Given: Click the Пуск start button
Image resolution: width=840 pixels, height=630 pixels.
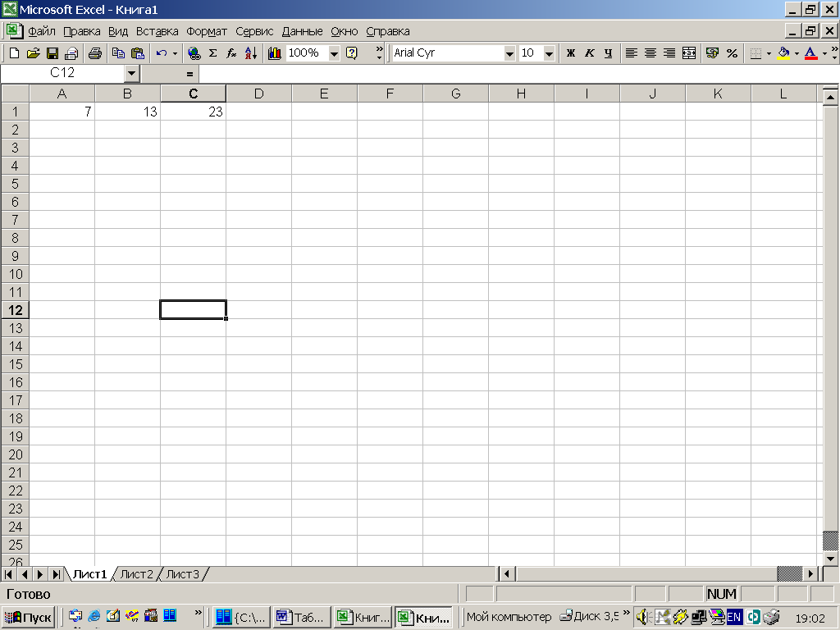Looking at the screenshot, I should pyautogui.click(x=29, y=617).
